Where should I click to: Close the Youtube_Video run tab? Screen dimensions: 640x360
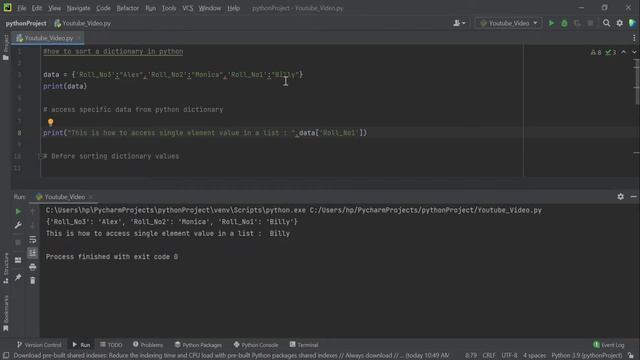tap(91, 197)
